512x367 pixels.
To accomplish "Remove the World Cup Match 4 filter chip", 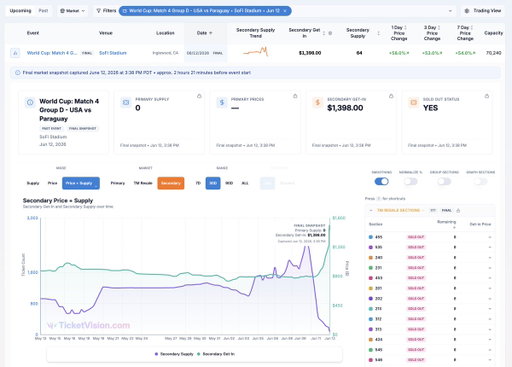I will 285,11.
